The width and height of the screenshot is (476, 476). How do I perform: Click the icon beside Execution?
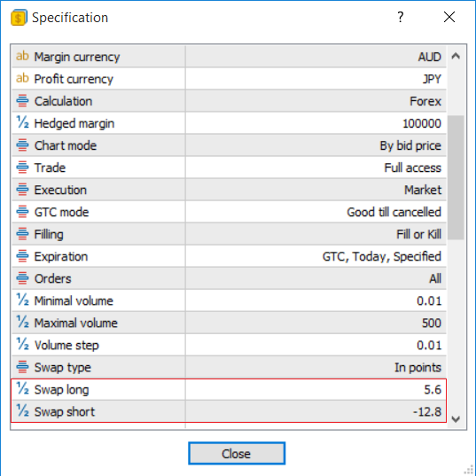point(22,190)
